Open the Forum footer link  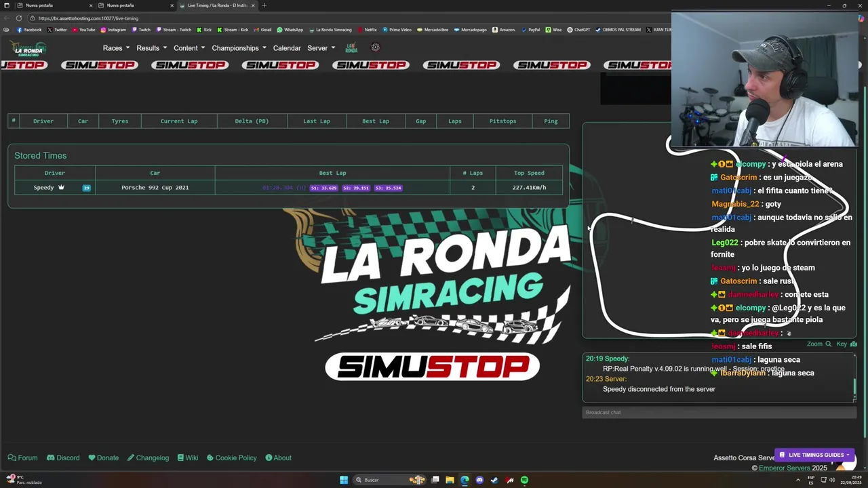23,458
